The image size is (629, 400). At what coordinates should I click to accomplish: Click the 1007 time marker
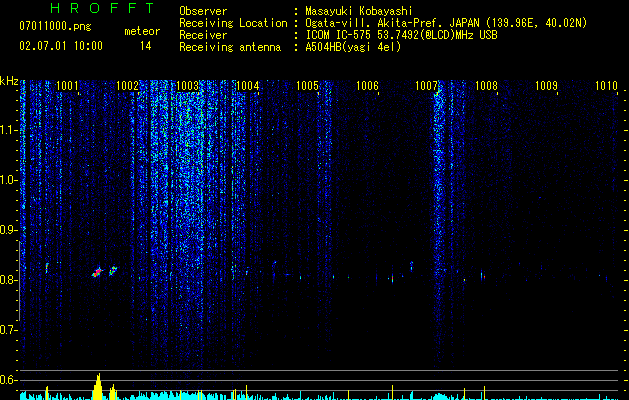(426, 86)
